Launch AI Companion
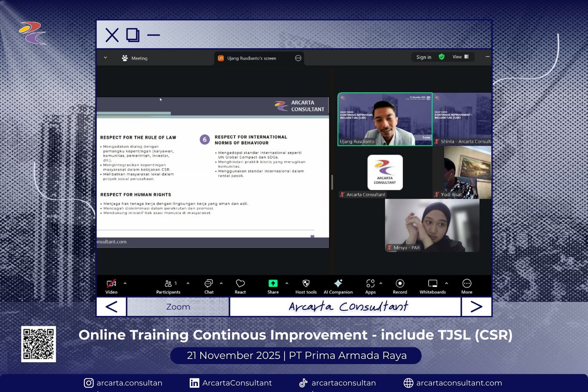This screenshot has height=392, width=588. (x=338, y=286)
